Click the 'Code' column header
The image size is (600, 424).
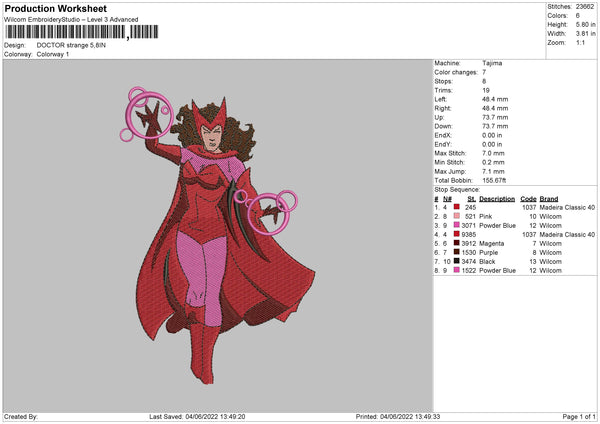tap(528, 199)
